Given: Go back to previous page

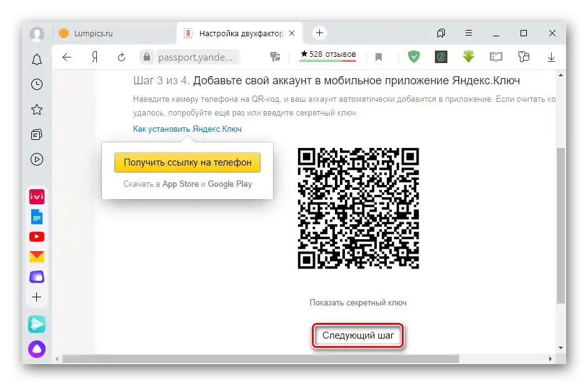Looking at the screenshot, I should pyautogui.click(x=67, y=57).
